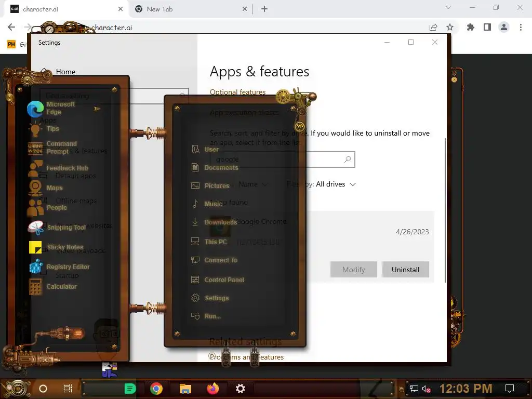Open green notes app on taskbar
The width and height of the screenshot is (532, 399).
click(x=130, y=389)
